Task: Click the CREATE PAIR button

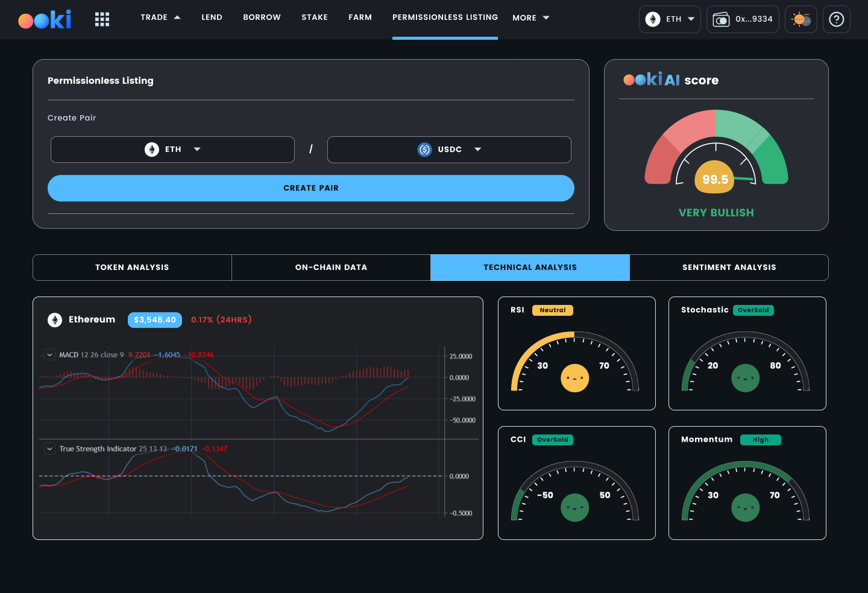Action: pyautogui.click(x=311, y=188)
